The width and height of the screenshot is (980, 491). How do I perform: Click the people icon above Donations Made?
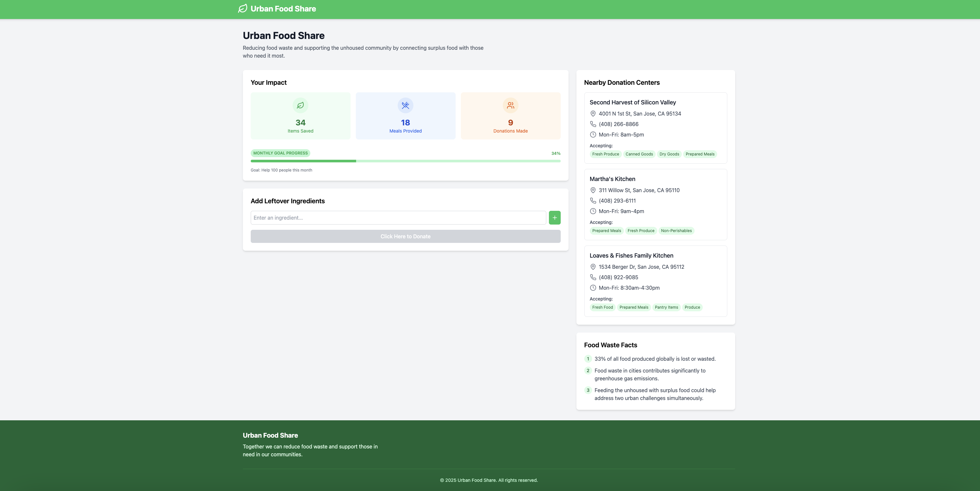pyautogui.click(x=510, y=105)
